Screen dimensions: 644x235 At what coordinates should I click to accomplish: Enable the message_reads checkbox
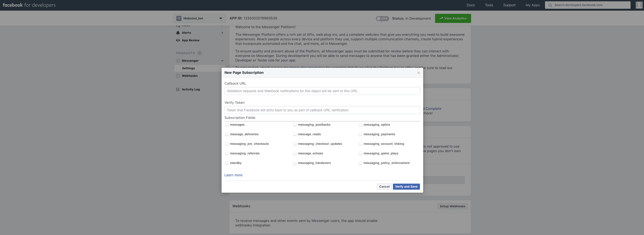coord(295,134)
